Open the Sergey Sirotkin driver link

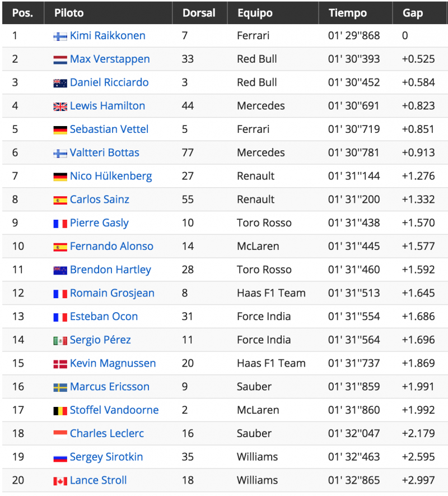(x=106, y=457)
